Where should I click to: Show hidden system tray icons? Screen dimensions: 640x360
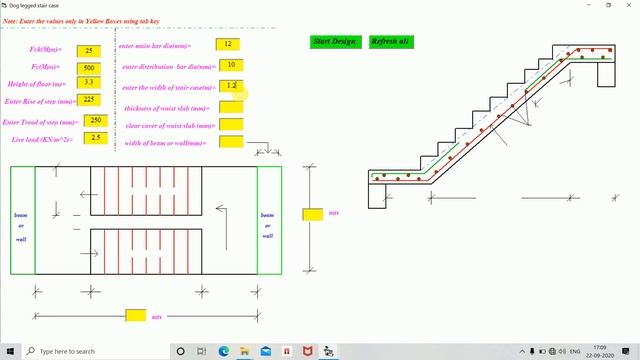[522, 351]
